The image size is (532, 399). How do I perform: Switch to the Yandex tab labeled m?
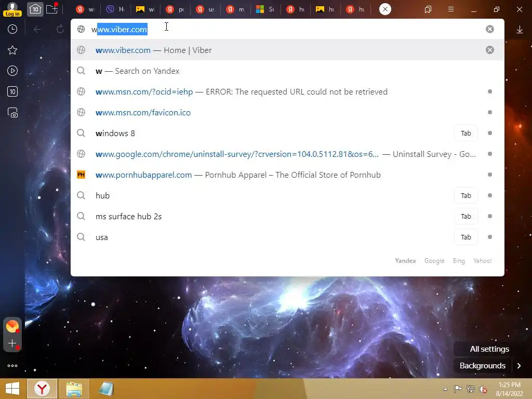pos(235,9)
